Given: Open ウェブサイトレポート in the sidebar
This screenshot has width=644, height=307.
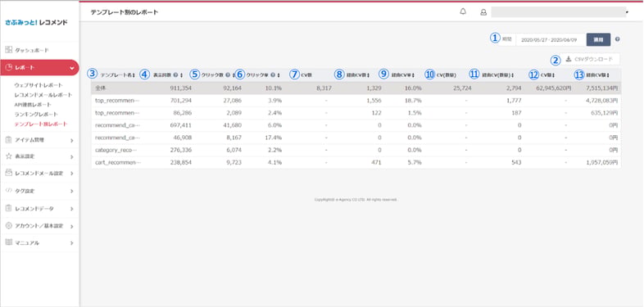Looking at the screenshot, I should pos(39,85).
